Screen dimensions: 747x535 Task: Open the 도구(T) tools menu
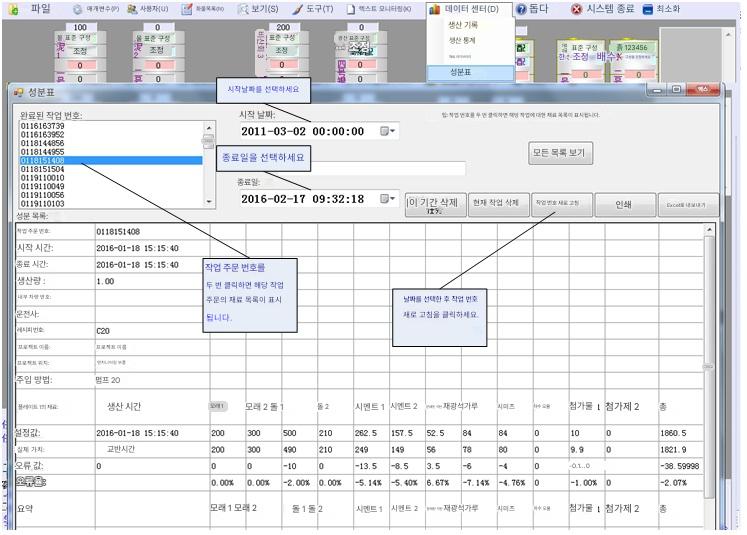click(x=309, y=9)
